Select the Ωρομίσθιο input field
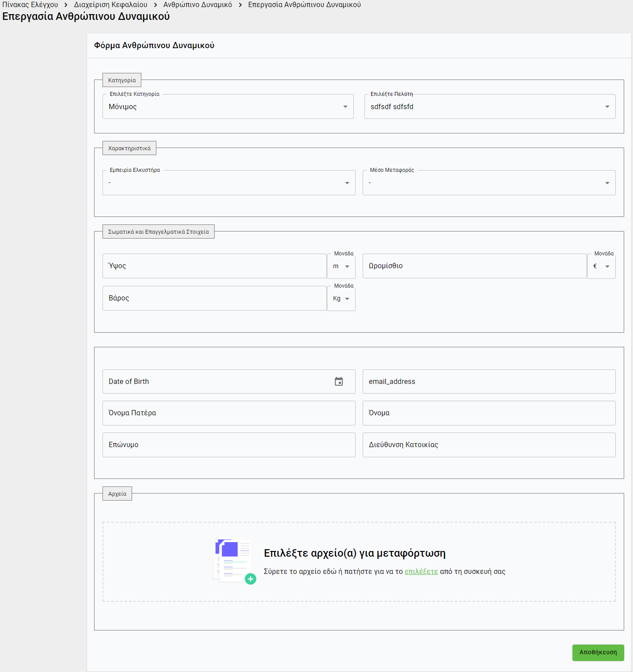 (474, 266)
